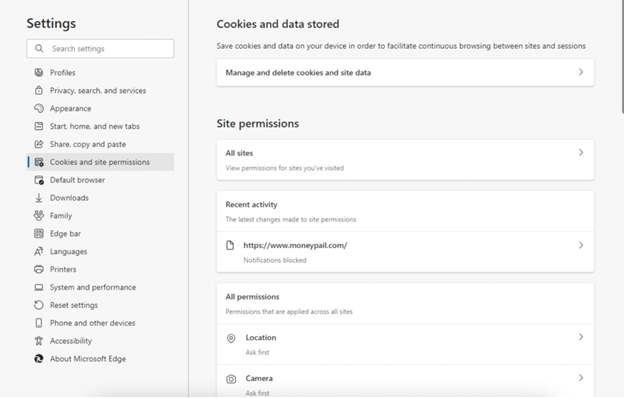624x398 pixels.
Task: Open System and performance
Action: [x=100, y=287]
